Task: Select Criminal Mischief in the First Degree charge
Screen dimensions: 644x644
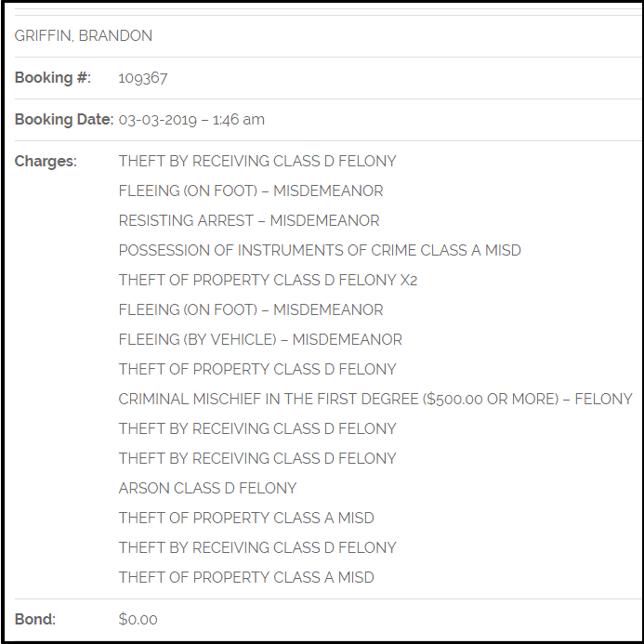Action: [375, 400]
